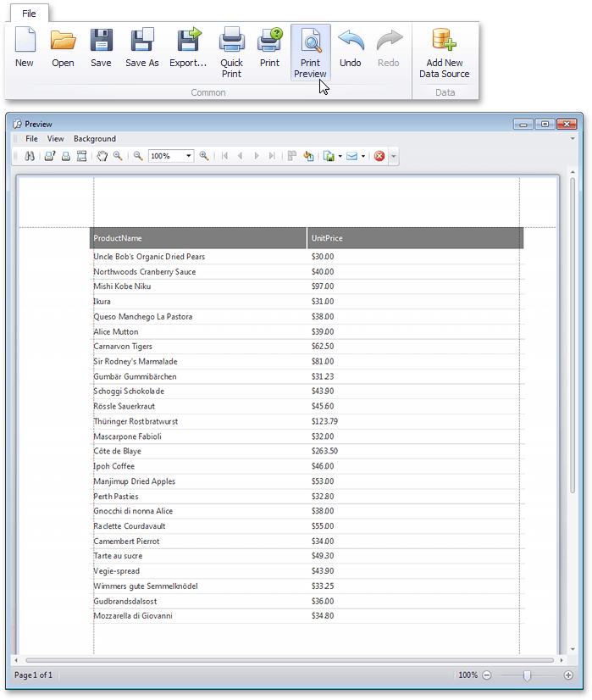This screenshot has width=592, height=700.
Task: Click the Page 1 of 1 status text
Action: coord(34,675)
